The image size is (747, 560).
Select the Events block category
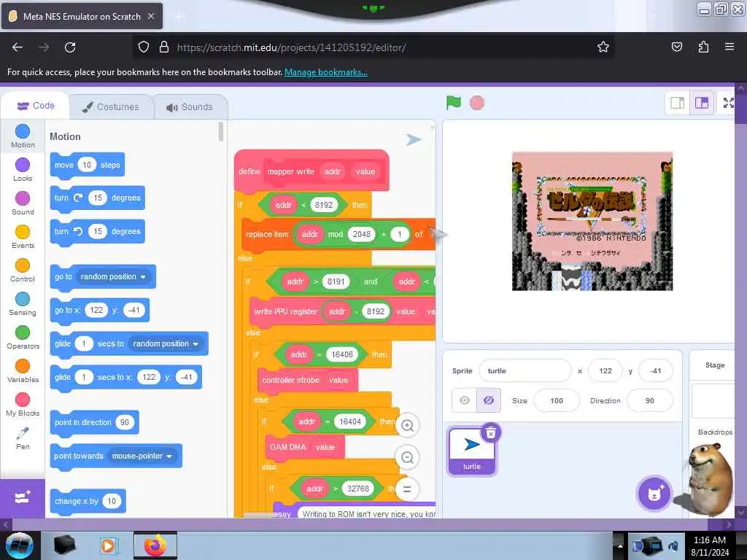point(23,237)
